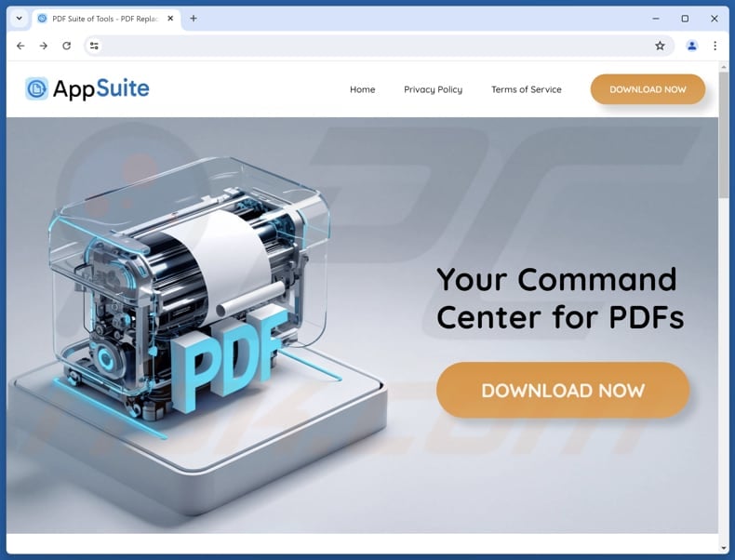The height and width of the screenshot is (560, 735).
Task: Click the vertical scrollbar thumb
Action: [724, 136]
